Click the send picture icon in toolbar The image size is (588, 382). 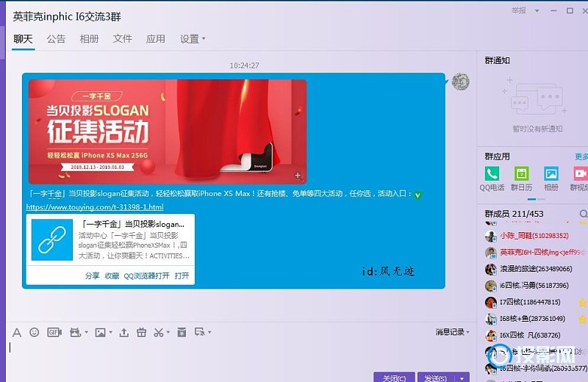coord(99,333)
